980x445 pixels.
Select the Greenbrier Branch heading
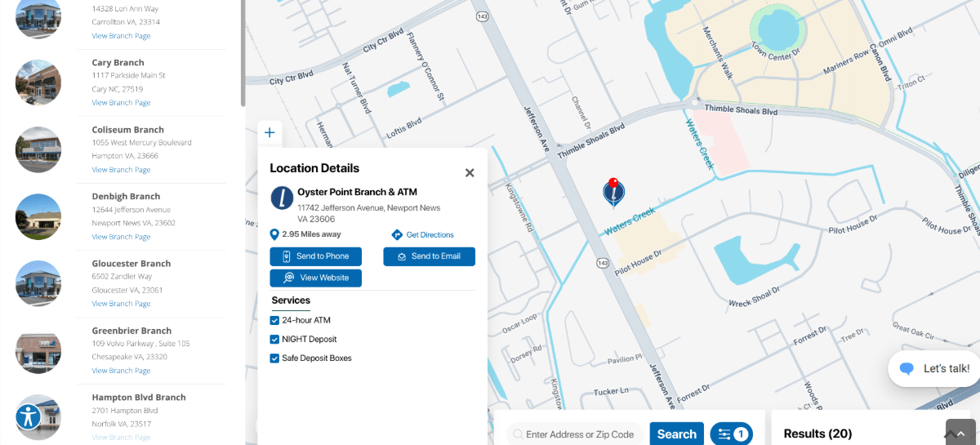pos(131,331)
